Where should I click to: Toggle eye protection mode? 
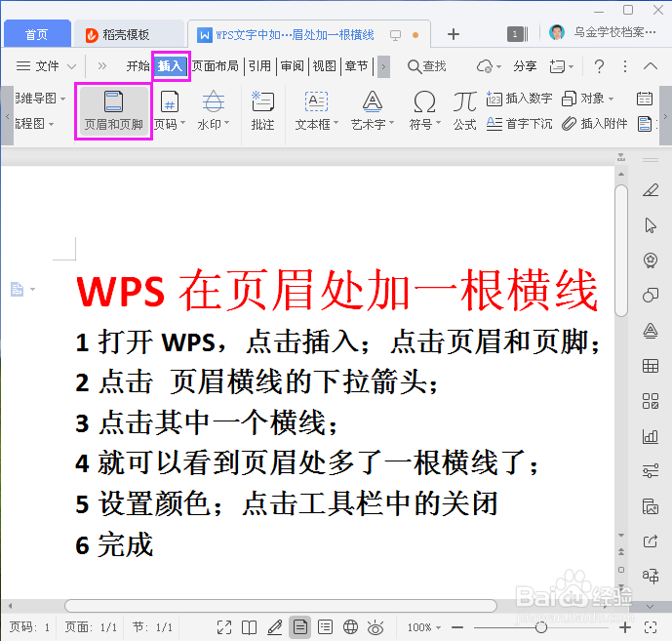pyautogui.click(x=376, y=627)
